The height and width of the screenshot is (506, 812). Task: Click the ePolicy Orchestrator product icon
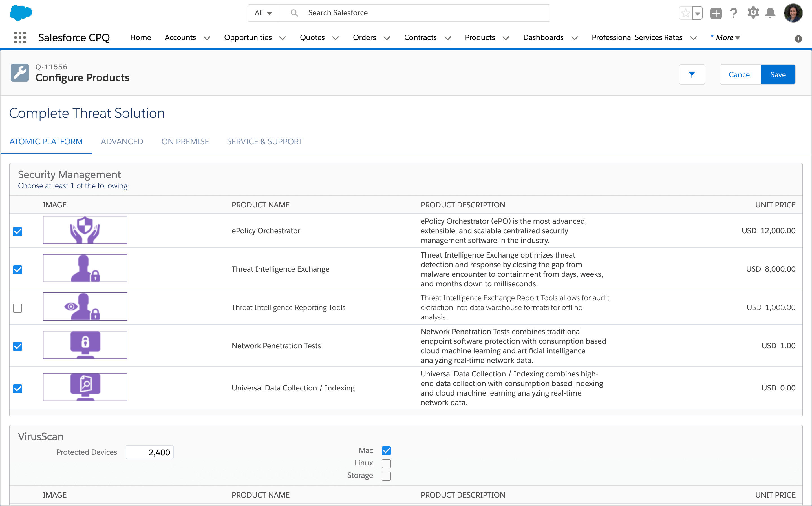pos(86,230)
